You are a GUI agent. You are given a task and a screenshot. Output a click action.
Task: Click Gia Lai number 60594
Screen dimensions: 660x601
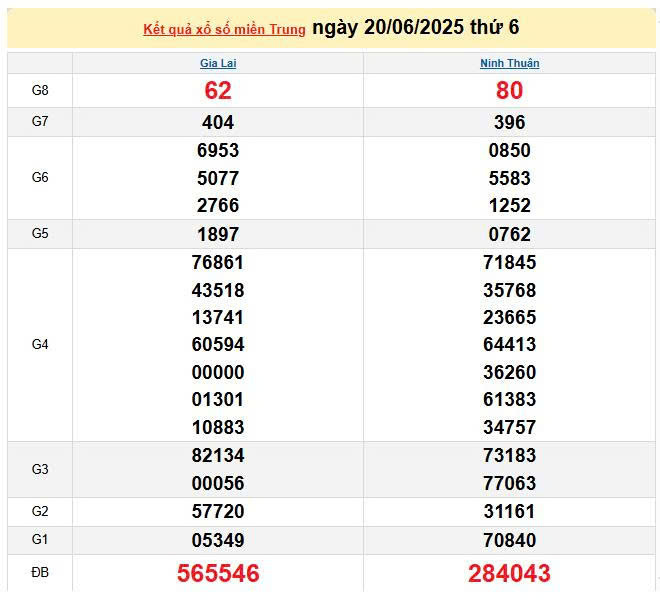(218, 344)
